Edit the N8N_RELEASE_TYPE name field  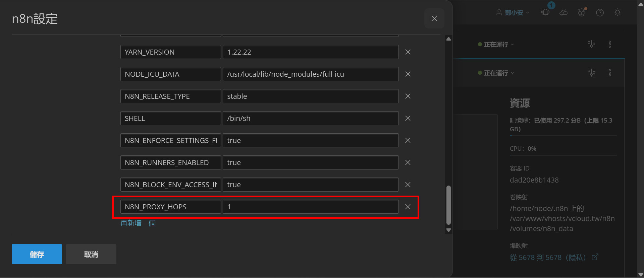[171, 96]
